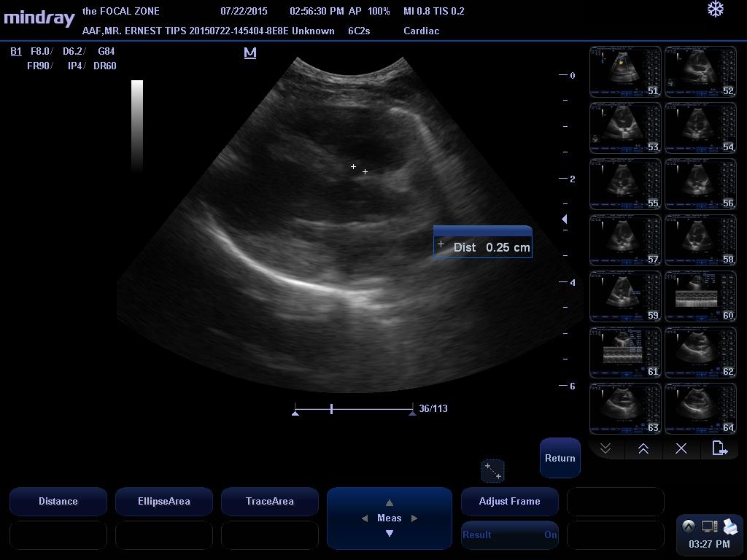
Task: Click the export file icon below thumbnails
Action: pos(719,448)
